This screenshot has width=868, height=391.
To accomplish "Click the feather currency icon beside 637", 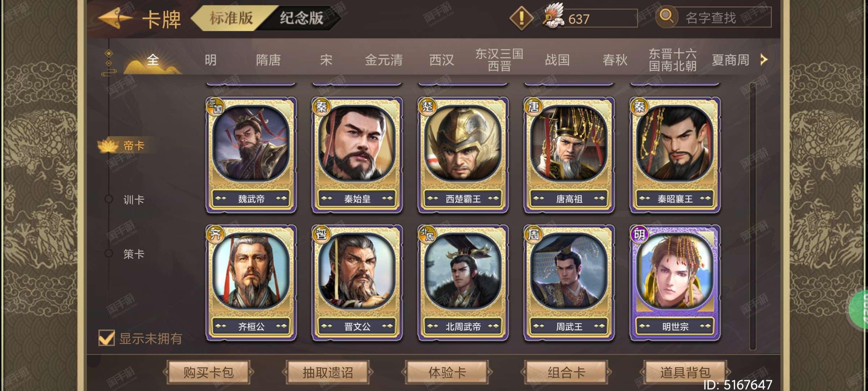I will tap(553, 16).
